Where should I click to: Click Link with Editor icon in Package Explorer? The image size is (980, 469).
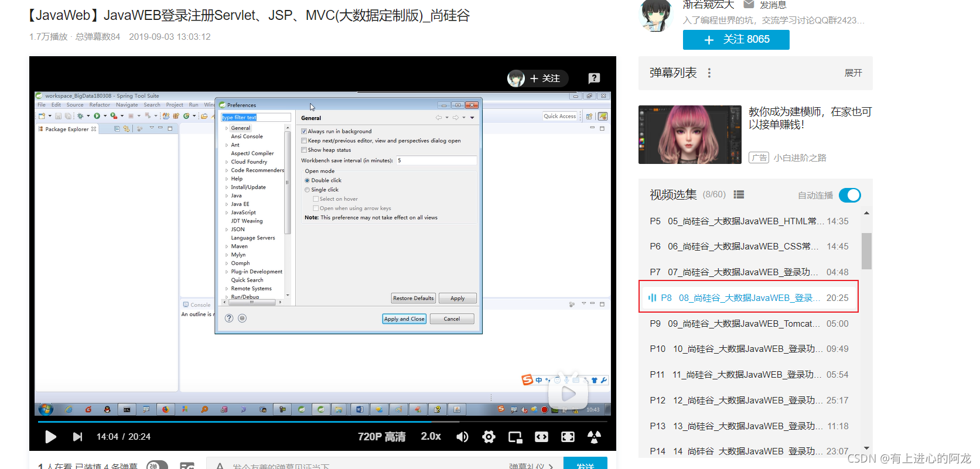click(127, 129)
